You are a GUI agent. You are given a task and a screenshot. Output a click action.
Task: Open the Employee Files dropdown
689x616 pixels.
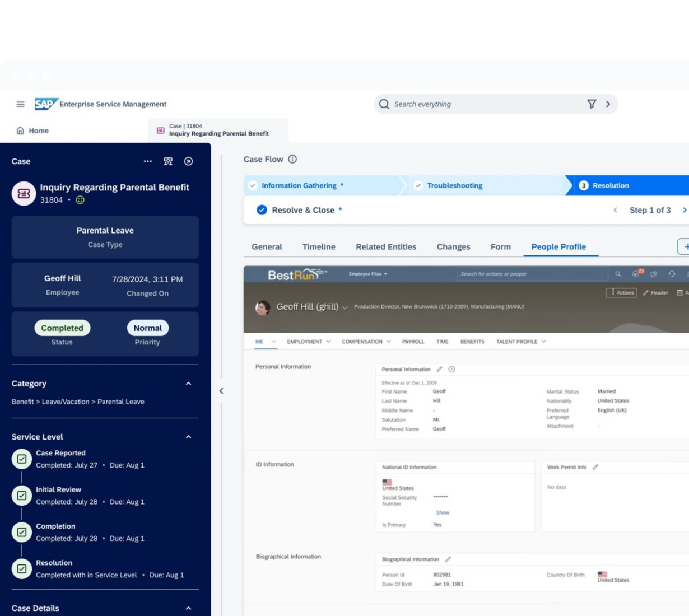(368, 274)
